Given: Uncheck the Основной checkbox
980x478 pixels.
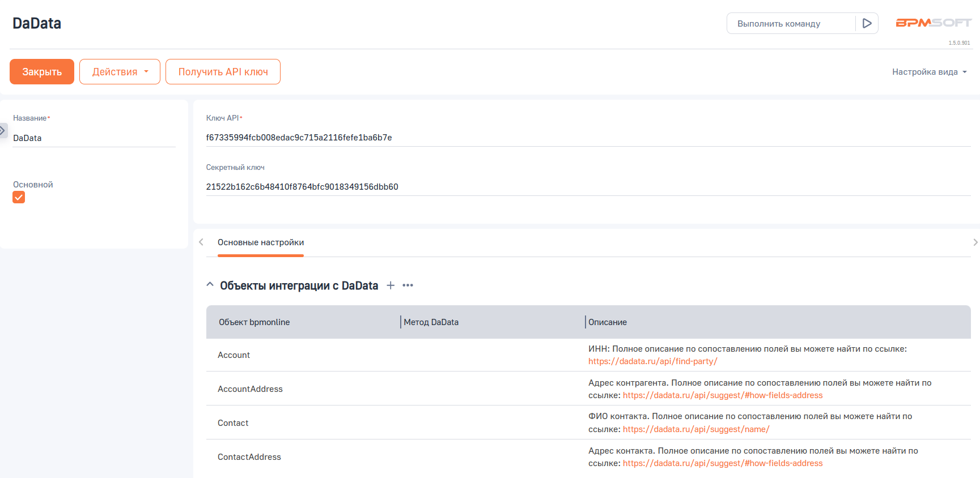Looking at the screenshot, I should coord(19,197).
